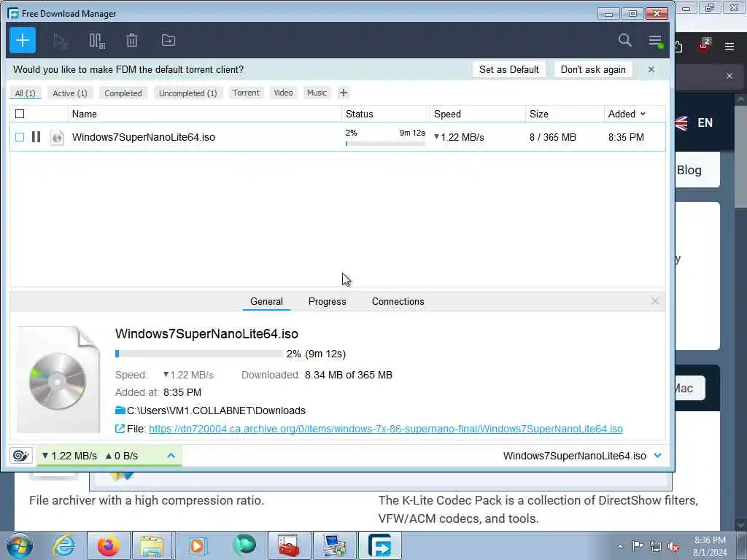The width and height of the screenshot is (747, 560).
Task: Open the browser window's hamburger menu
Action: pyautogui.click(x=729, y=46)
